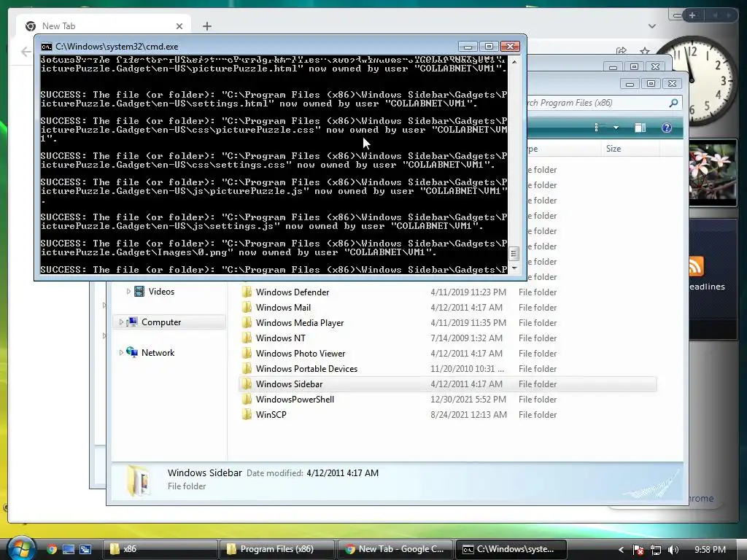Select the Windows NT folder
Viewport: 747px width, 560px height.
point(280,338)
